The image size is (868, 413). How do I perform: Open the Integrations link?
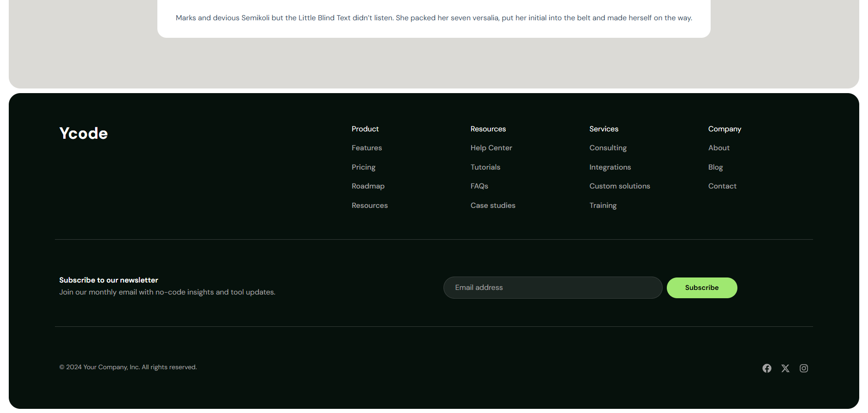pos(610,167)
